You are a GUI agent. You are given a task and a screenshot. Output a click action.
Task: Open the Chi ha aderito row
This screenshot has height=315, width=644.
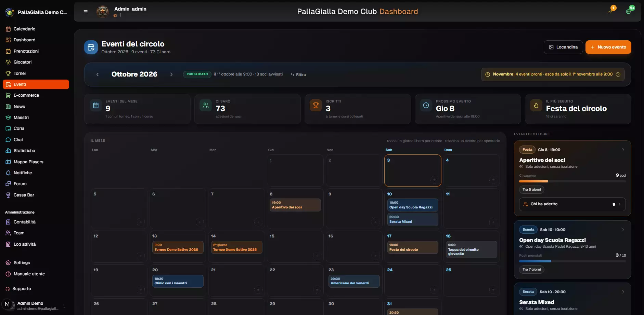(x=572, y=204)
